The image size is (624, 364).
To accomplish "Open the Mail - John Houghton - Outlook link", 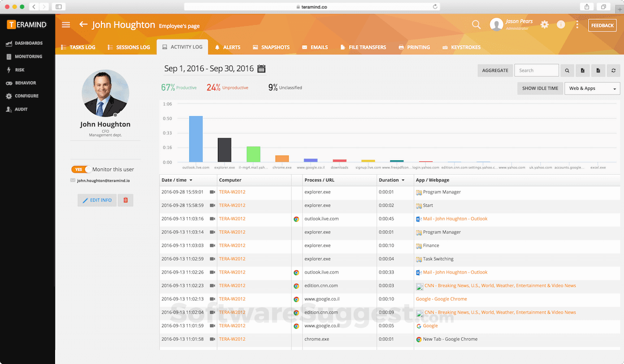I will tap(455, 219).
